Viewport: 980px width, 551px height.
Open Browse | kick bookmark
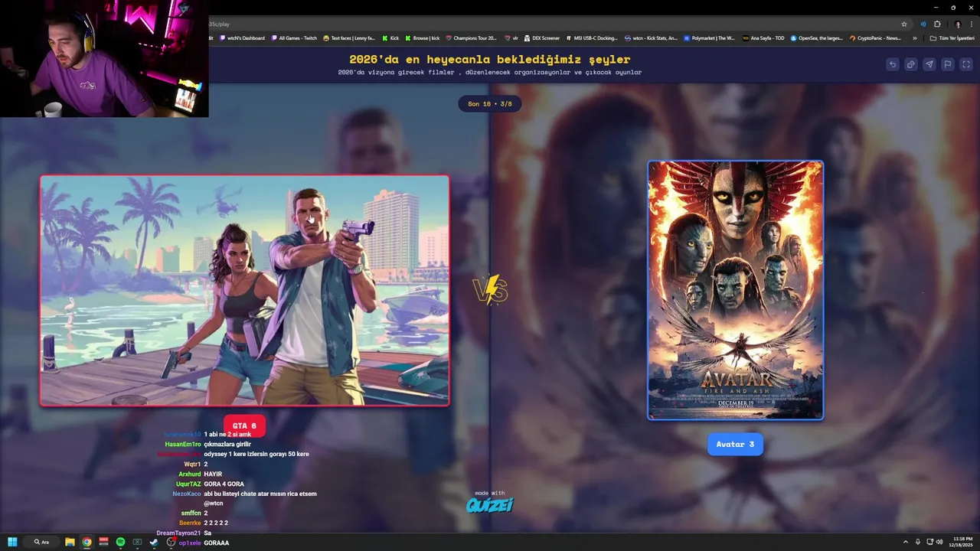coord(423,37)
